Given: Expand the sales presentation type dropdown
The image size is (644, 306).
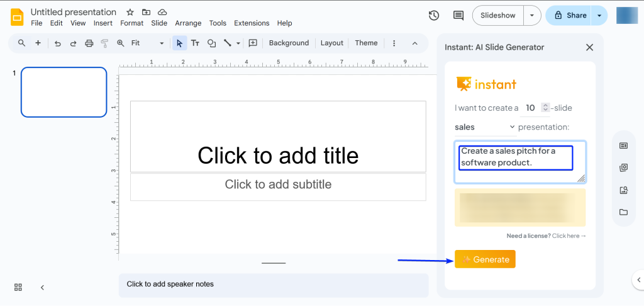Looking at the screenshot, I should 484,127.
